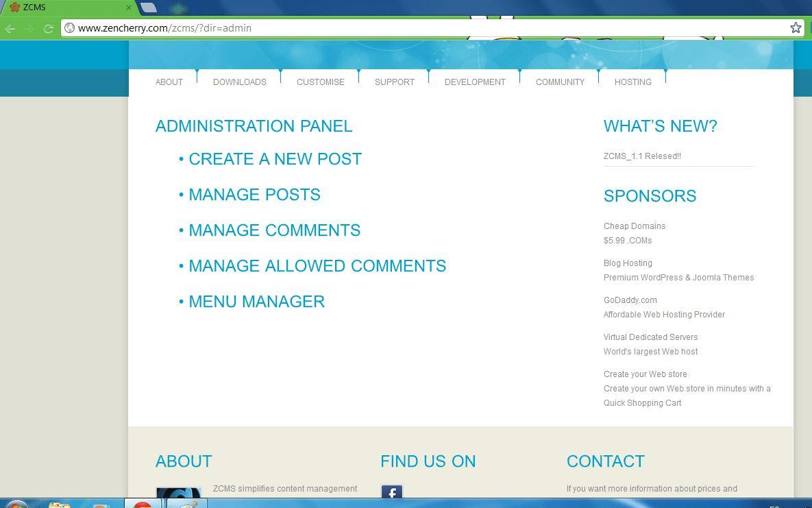The height and width of the screenshot is (508, 812).
Task: Open the Windows Start button
Action: (x=16, y=504)
